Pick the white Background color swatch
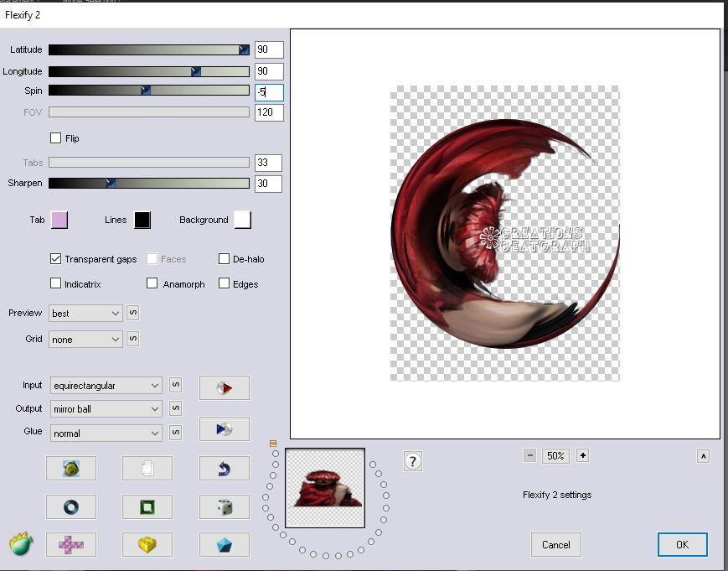Screen dimensions: 728x571 [x=243, y=220]
